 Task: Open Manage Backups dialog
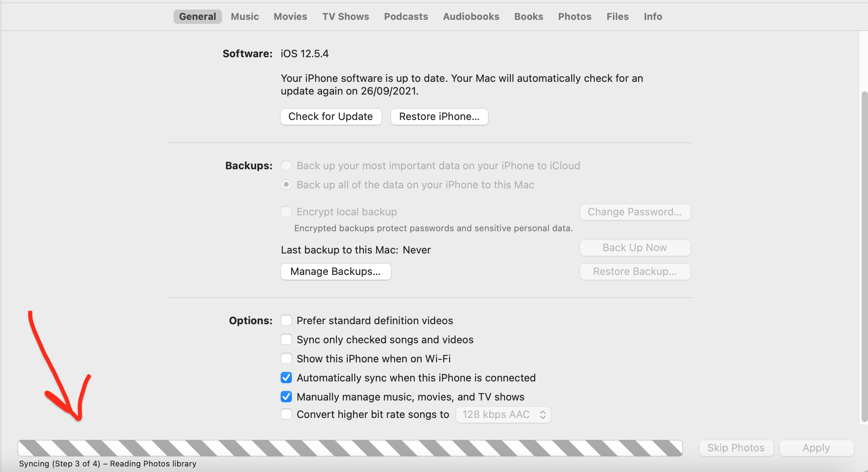point(336,271)
